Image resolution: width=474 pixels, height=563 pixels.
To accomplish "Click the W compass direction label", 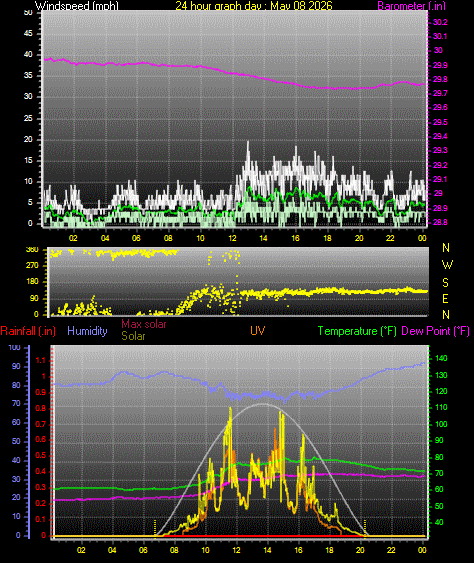I will (x=447, y=265).
